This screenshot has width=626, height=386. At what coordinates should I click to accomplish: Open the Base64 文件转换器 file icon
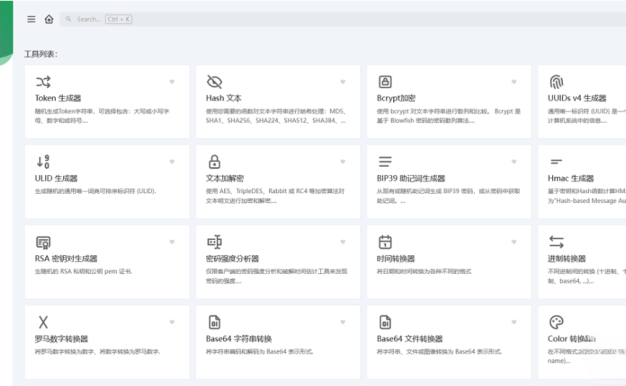[385, 322]
